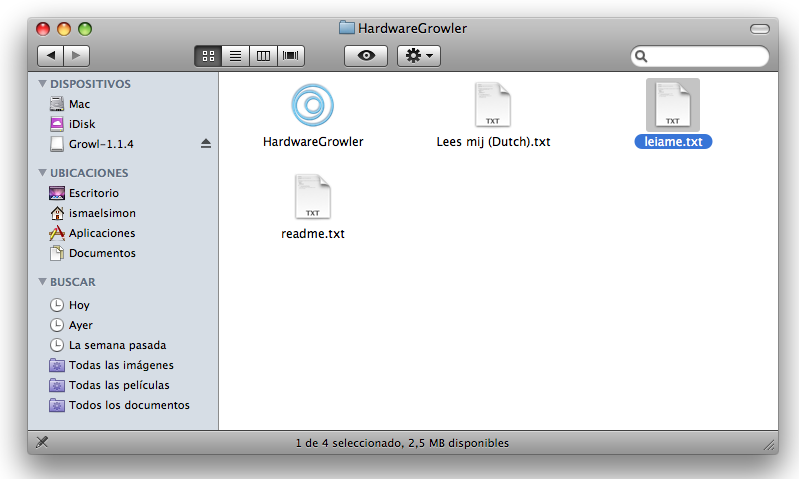Click the window resize grip corner

[x=769, y=445]
